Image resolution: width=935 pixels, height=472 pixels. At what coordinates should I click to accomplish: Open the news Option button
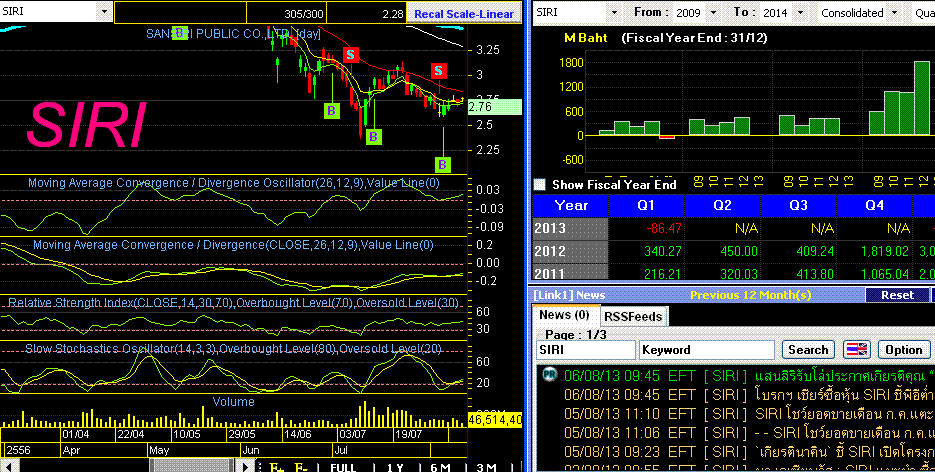(903, 350)
